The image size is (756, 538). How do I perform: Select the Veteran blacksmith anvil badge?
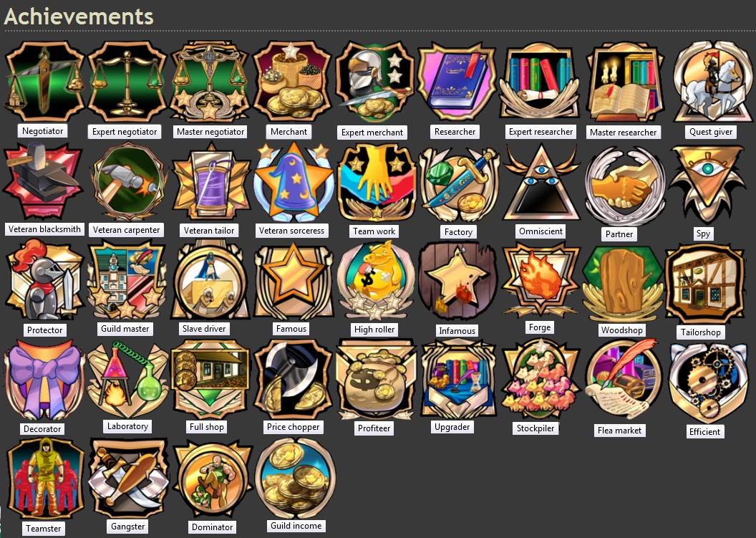pyautogui.click(x=44, y=181)
